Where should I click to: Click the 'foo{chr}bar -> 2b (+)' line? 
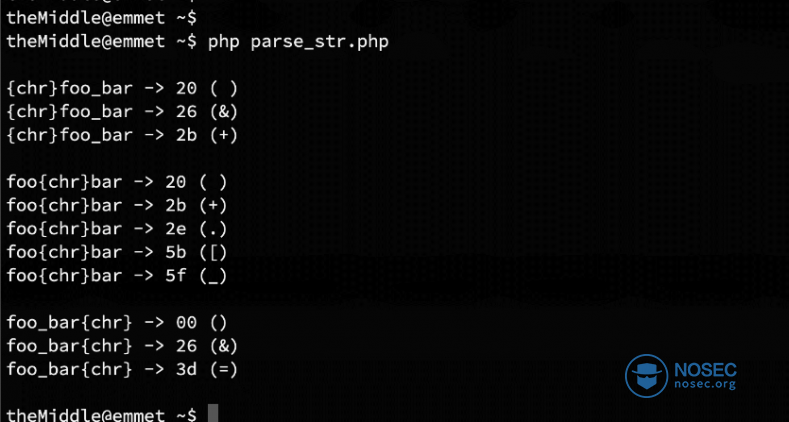[117, 206]
